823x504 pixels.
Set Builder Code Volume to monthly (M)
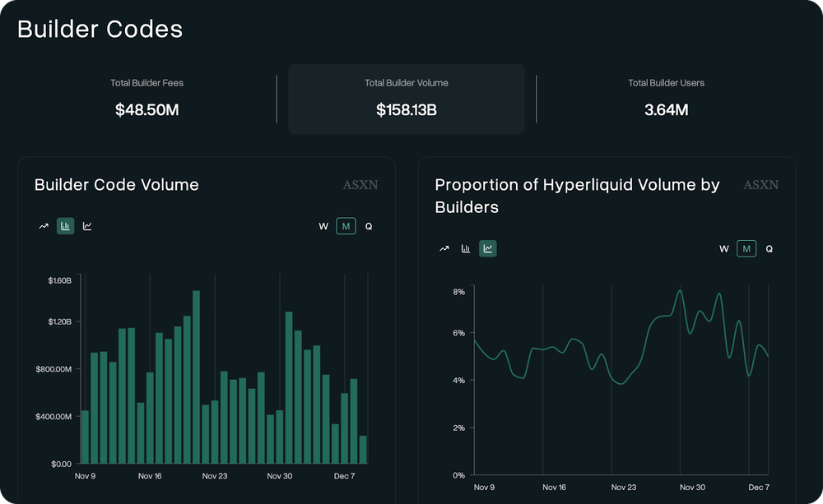(346, 226)
